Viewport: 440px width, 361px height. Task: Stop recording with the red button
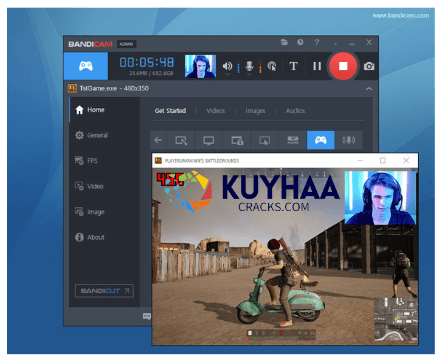[343, 66]
